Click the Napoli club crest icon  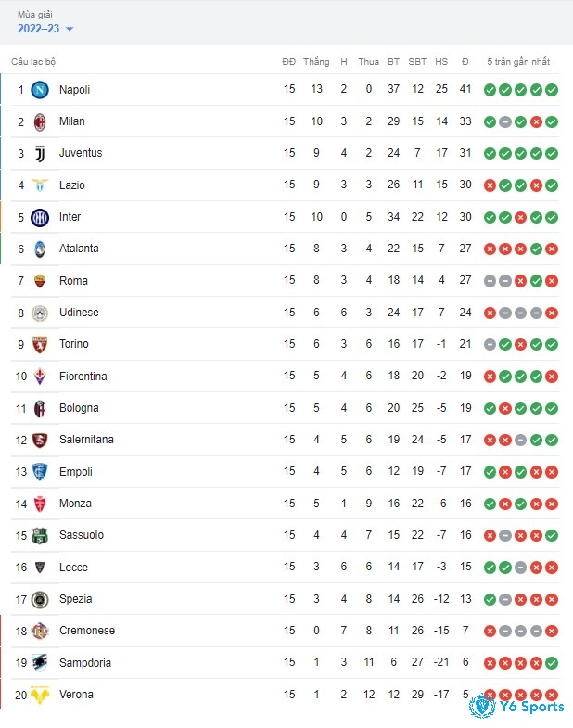pyautogui.click(x=40, y=90)
